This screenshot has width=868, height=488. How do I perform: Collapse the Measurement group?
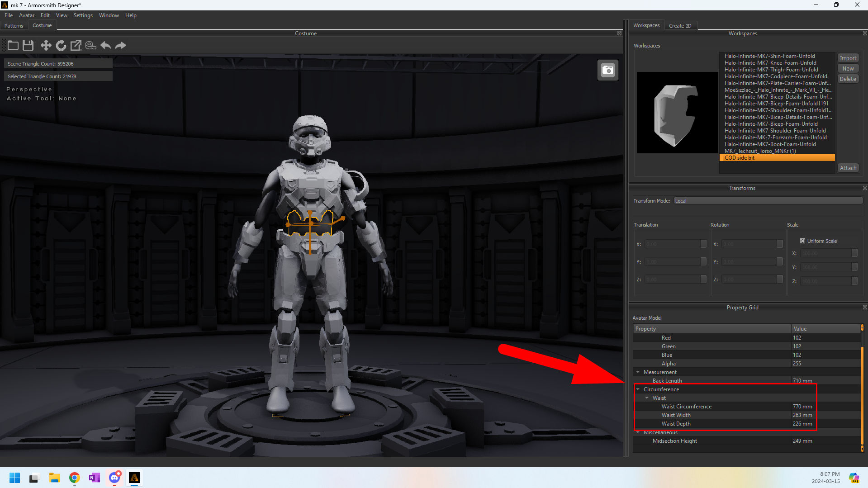638,372
